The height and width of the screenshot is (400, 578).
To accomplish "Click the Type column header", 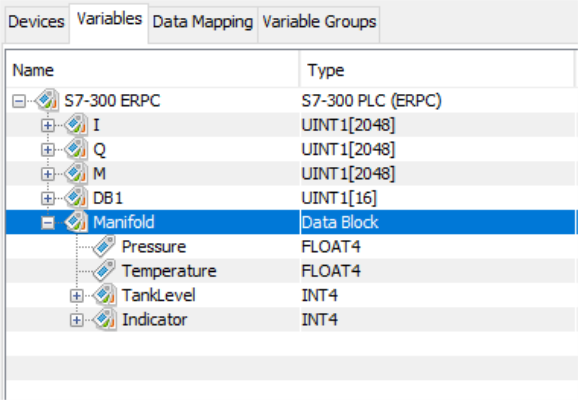I will pyautogui.click(x=437, y=70).
